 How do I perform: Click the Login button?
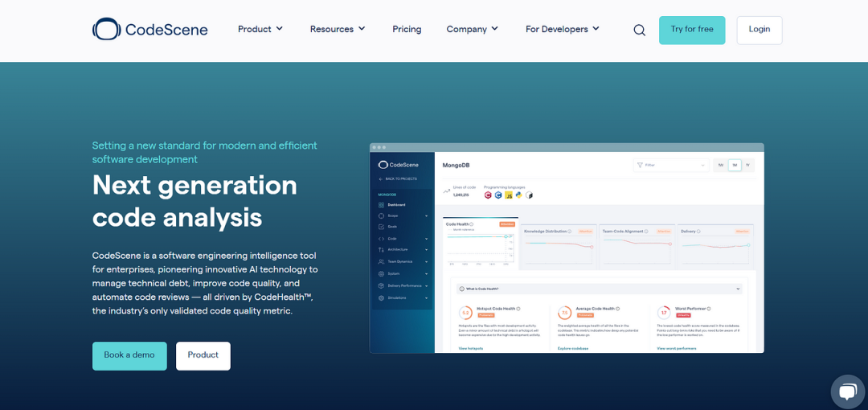click(x=759, y=30)
